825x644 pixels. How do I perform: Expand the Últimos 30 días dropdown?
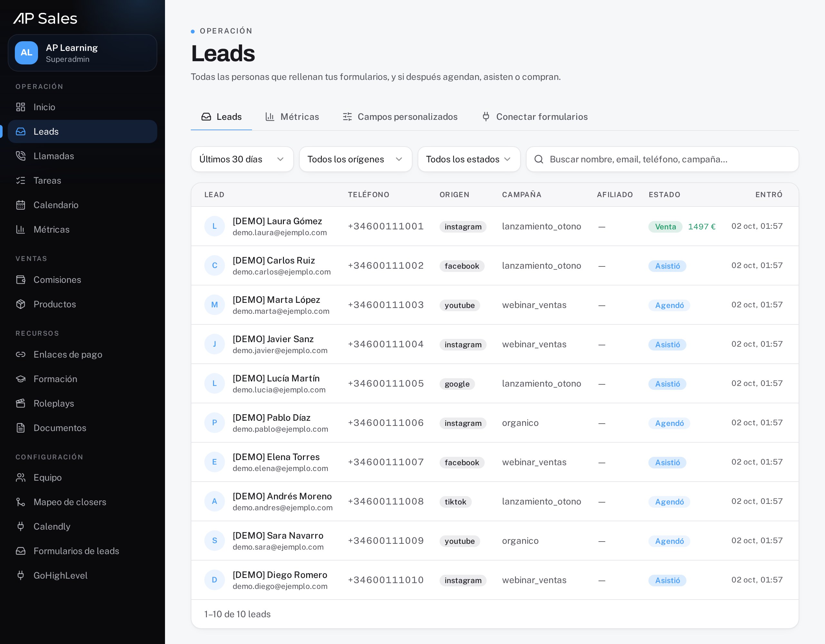[x=242, y=159]
